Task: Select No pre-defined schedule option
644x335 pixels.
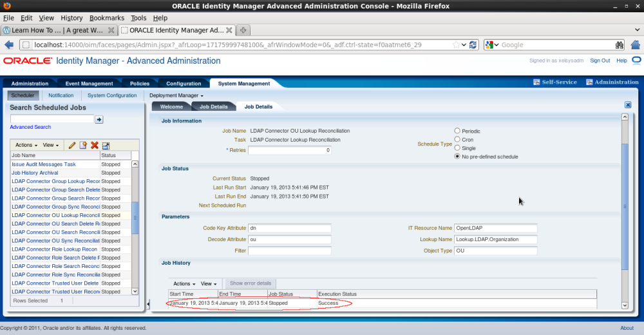Action: click(x=457, y=157)
